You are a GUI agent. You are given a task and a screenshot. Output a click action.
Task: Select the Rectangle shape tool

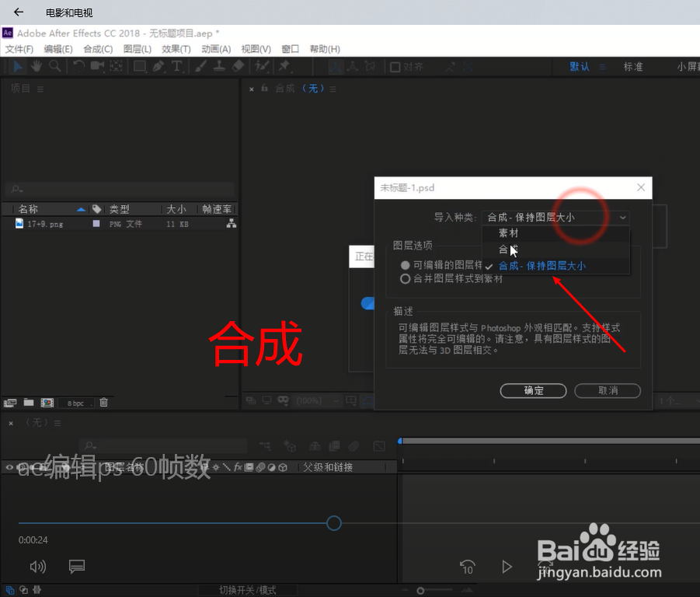coord(140,67)
